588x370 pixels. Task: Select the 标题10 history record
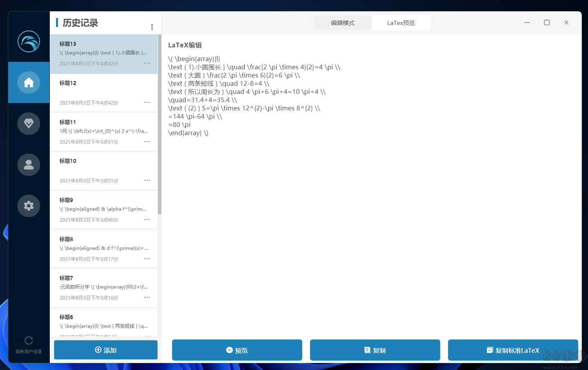point(104,171)
